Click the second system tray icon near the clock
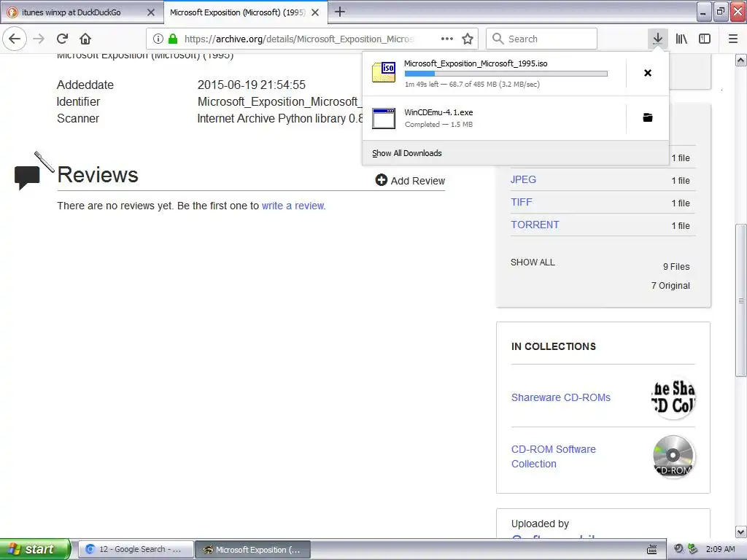This screenshot has width=747, height=560. (693, 549)
